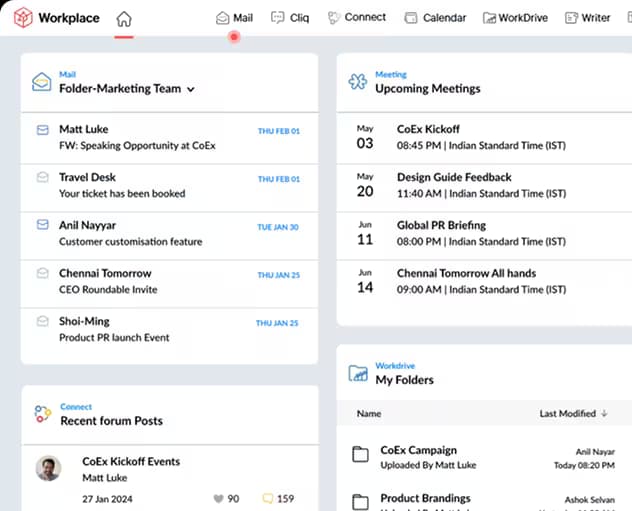Open the Customer customisation feature email
Screen dimensions: 632x511
(169, 236)
